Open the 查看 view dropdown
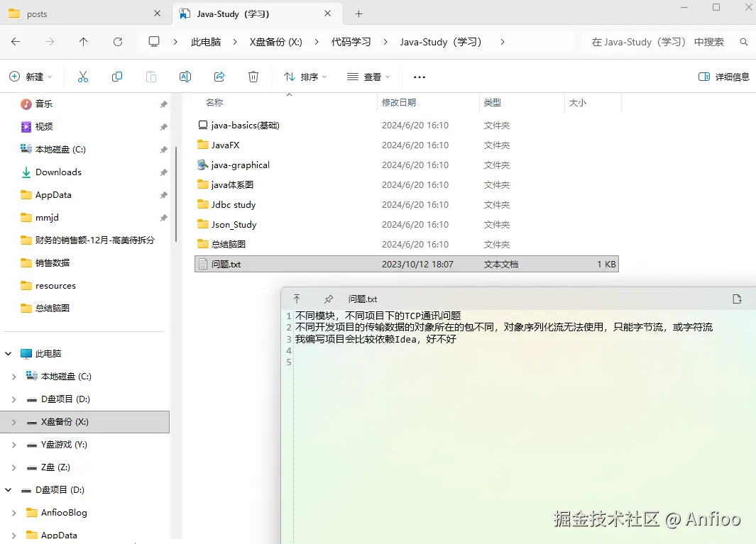 click(368, 77)
